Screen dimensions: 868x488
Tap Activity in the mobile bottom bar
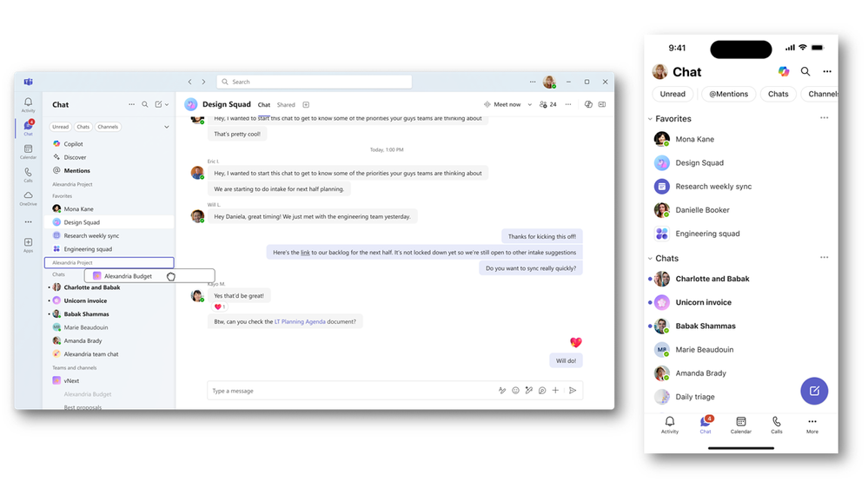click(x=670, y=425)
